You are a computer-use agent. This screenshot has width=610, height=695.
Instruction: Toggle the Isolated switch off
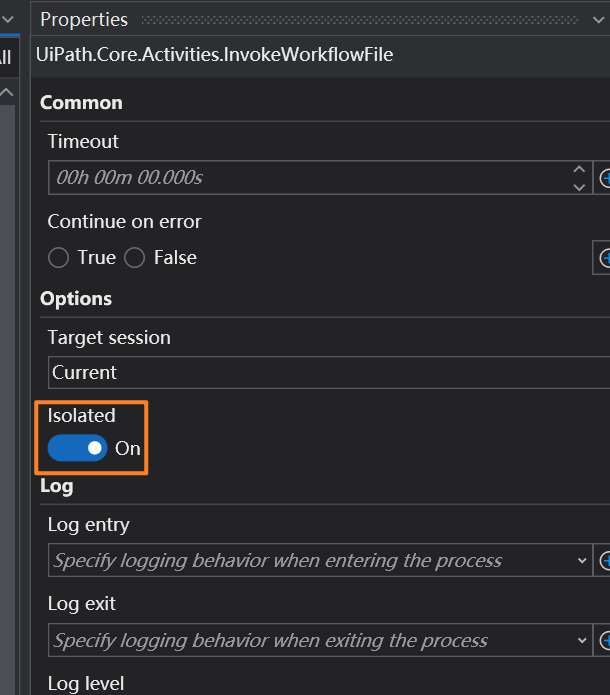[x=78, y=448]
